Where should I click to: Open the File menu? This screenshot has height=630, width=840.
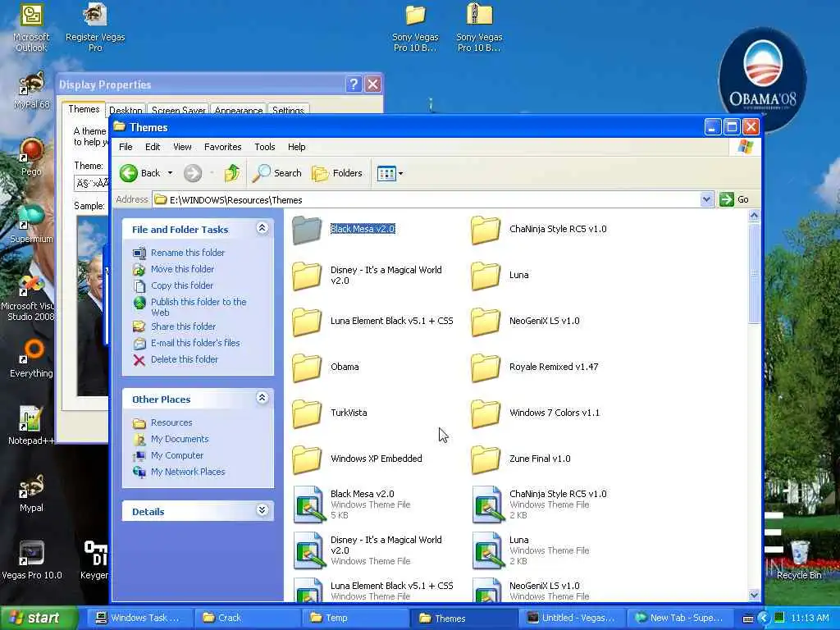[x=126, y=147]
